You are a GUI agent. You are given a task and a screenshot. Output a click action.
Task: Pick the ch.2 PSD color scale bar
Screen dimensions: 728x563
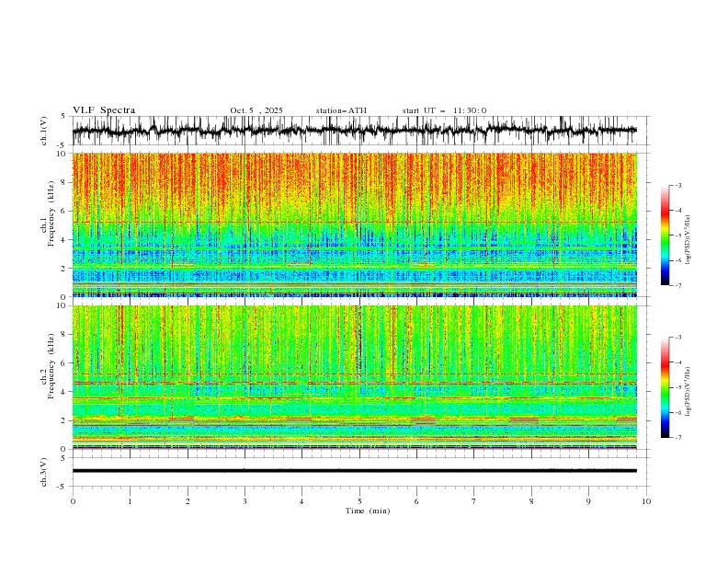665,387
